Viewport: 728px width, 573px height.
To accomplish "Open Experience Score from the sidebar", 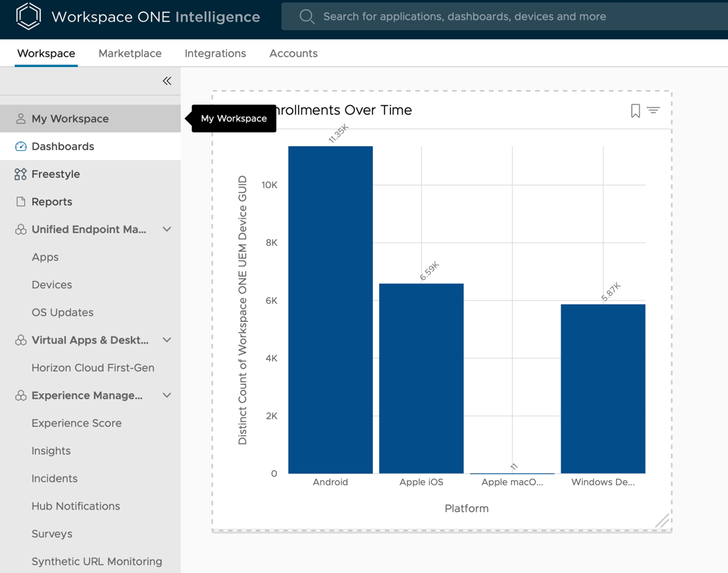I will [76, 423].
